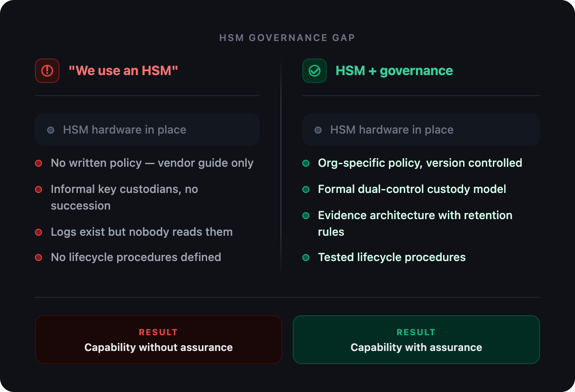Click red bullet beside "Logs exist"

click(x=38, y=232)
